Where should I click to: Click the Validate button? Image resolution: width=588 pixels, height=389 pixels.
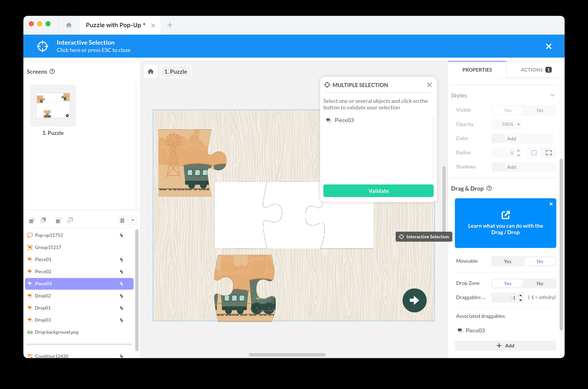click(378, 191)
